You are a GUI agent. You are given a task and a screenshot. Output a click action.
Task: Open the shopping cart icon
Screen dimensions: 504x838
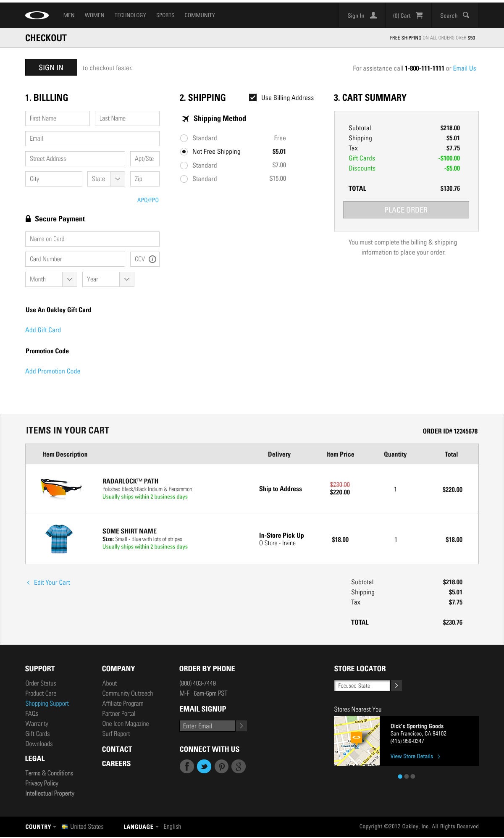pyautogui.click(x=419, y=15)
